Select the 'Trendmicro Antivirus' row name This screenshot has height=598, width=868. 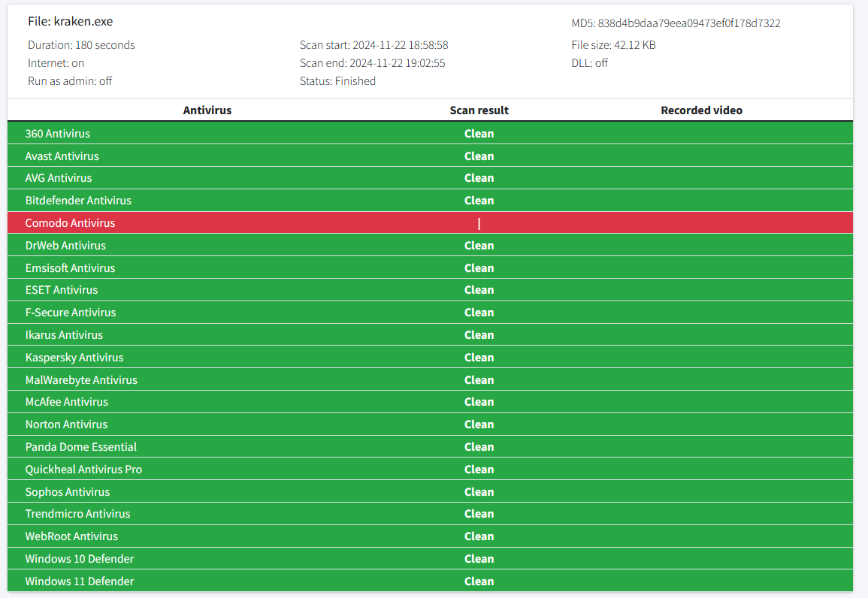pyautogui.click(x=77, y=513)
